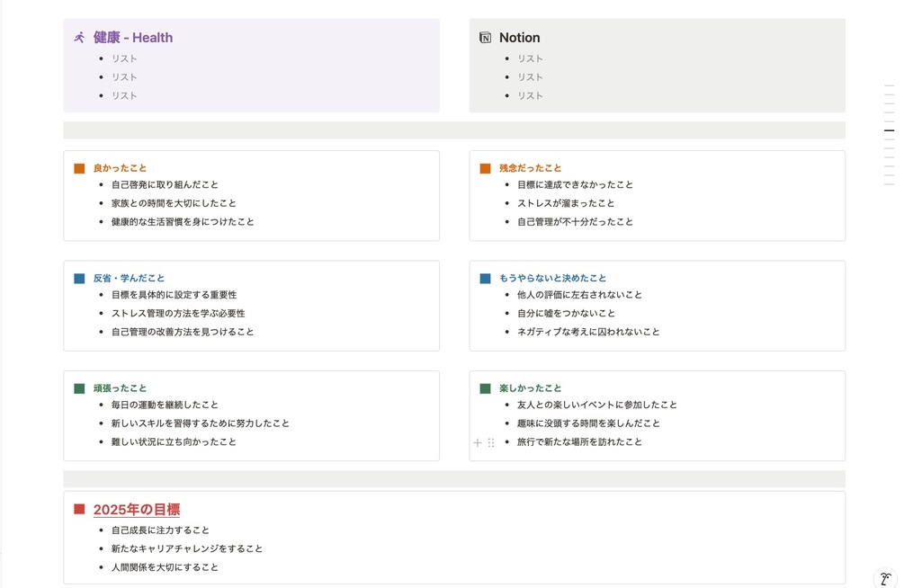Click the plus icon to add a block
Image resolution: width=904 pixels, height=588 pixels.
click(478, 443)
